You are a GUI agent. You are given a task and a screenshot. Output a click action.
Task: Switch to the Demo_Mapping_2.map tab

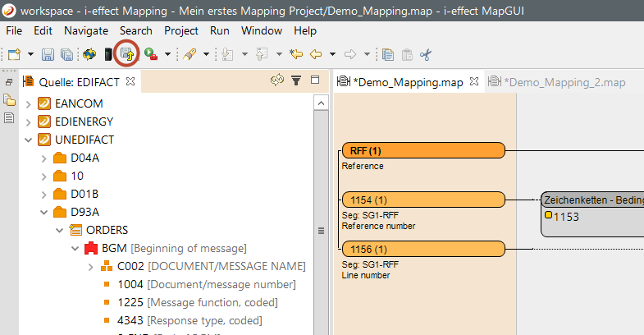[564, 81]
